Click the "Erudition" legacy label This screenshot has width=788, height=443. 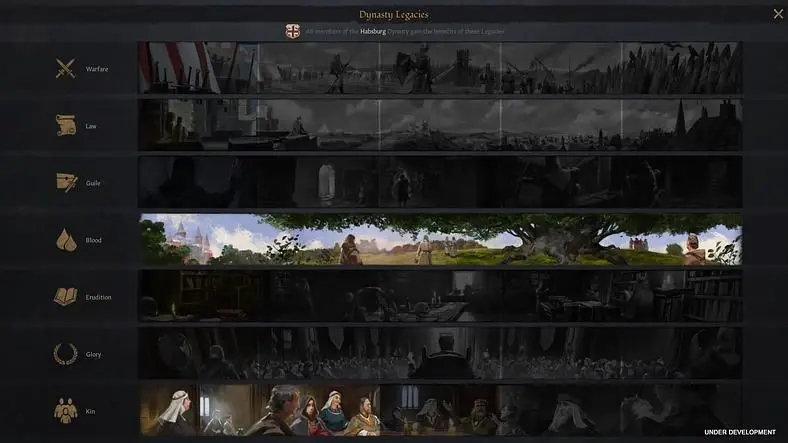[98, 297]
